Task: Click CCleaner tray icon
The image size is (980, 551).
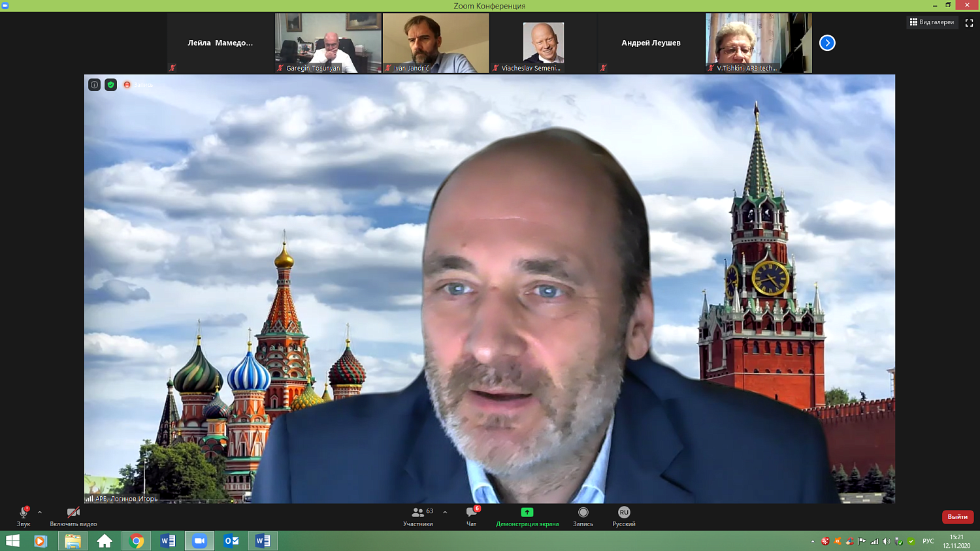Action: (849, 541)
